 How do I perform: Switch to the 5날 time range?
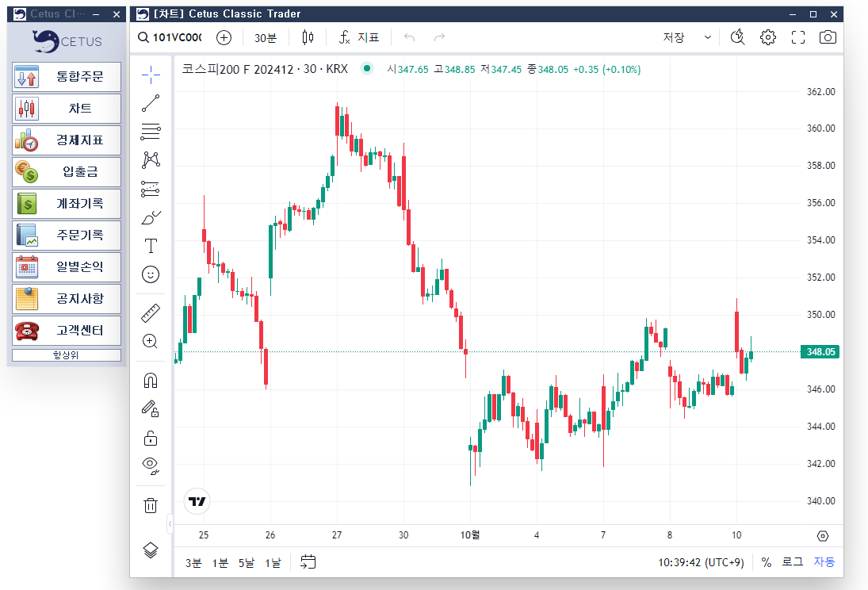coord(247,562)
